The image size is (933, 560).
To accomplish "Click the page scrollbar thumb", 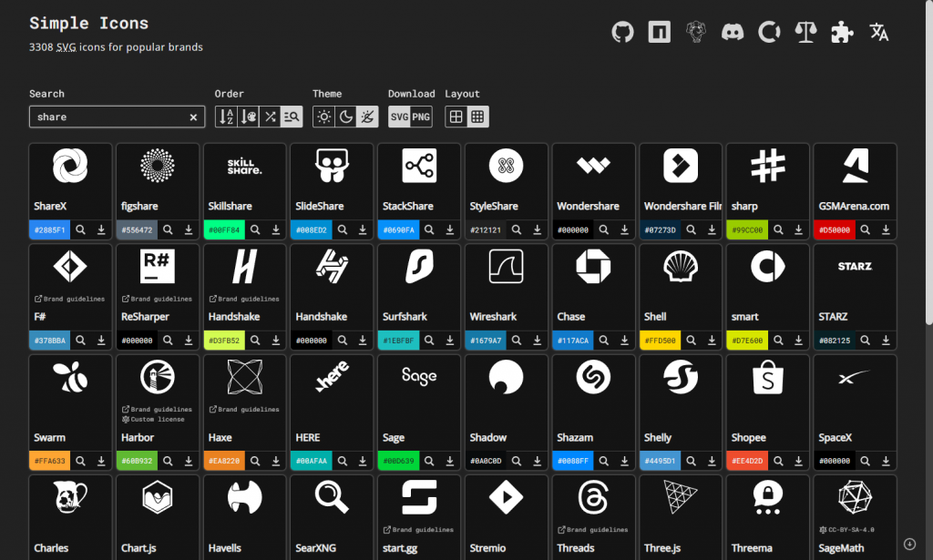I will [928, 162].
